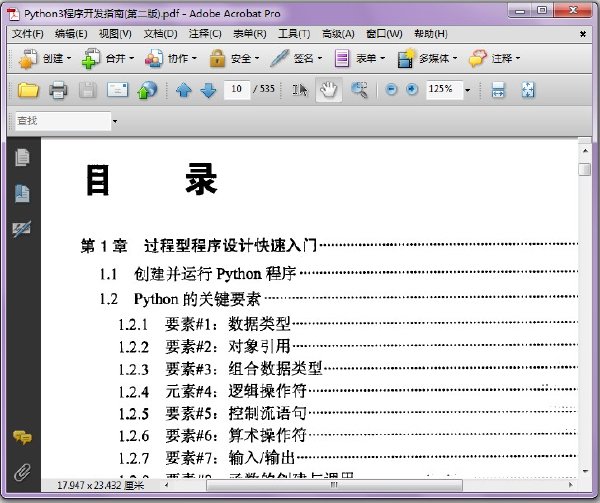Expand the Create dropdown arrow
Screen dimensions: 600x503
[x=69, y=59]
